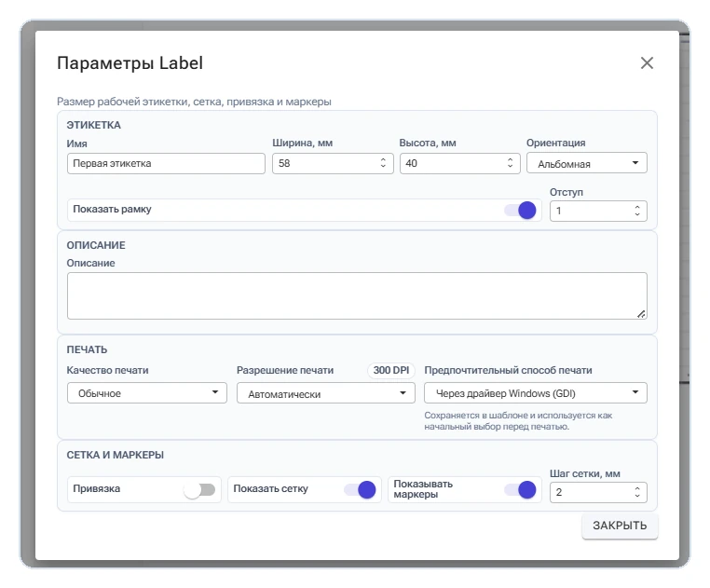Screen dimensions: 710x588
Task: Click the Описание textarea resize handle
Action: pyautogui.click(x=641, y=314)
